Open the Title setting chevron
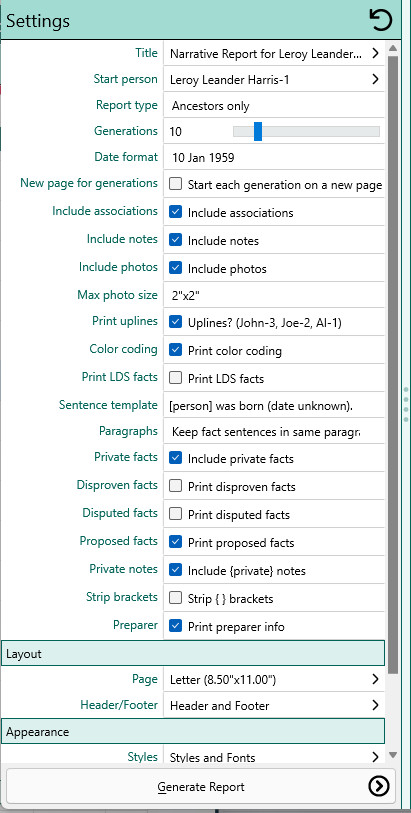 click(375, 53)
